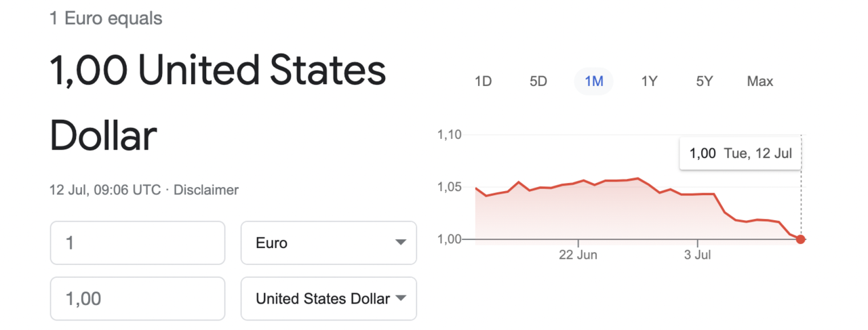Click the 22 Jun axis date label

click(578, 255)
